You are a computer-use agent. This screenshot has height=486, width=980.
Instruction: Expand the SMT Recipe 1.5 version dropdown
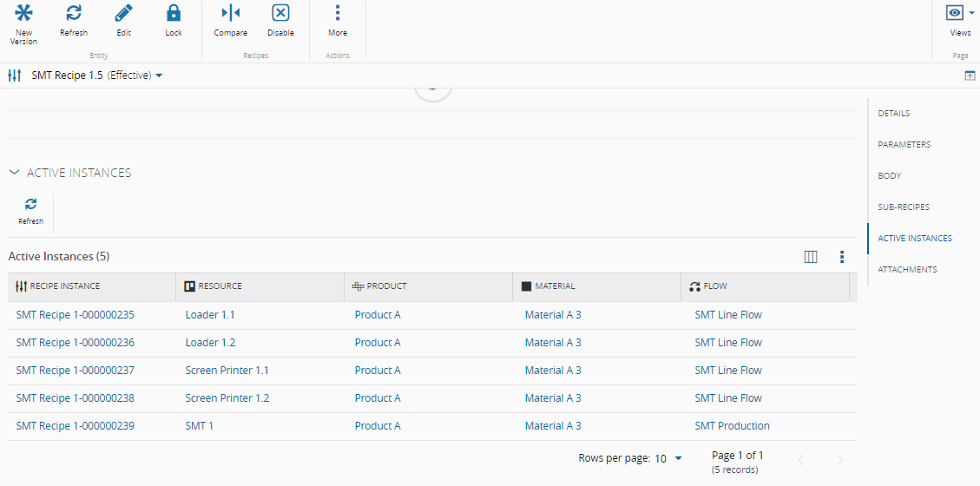[x=159, y=76]
